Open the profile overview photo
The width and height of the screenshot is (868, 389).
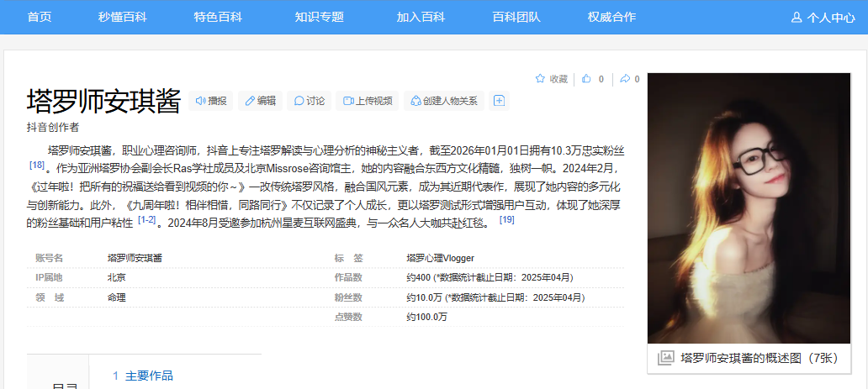click(749, 208)
